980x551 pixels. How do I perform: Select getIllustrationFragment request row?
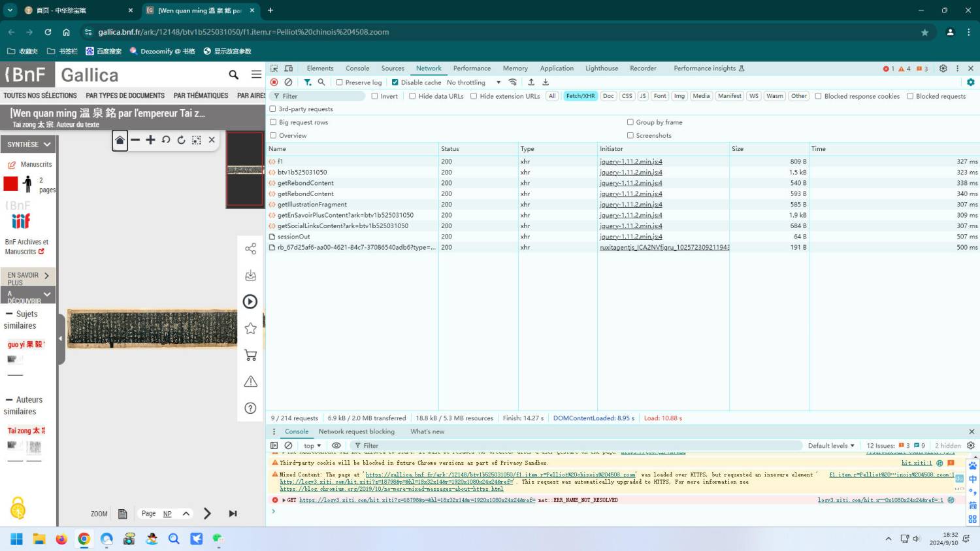click(623, 205)
